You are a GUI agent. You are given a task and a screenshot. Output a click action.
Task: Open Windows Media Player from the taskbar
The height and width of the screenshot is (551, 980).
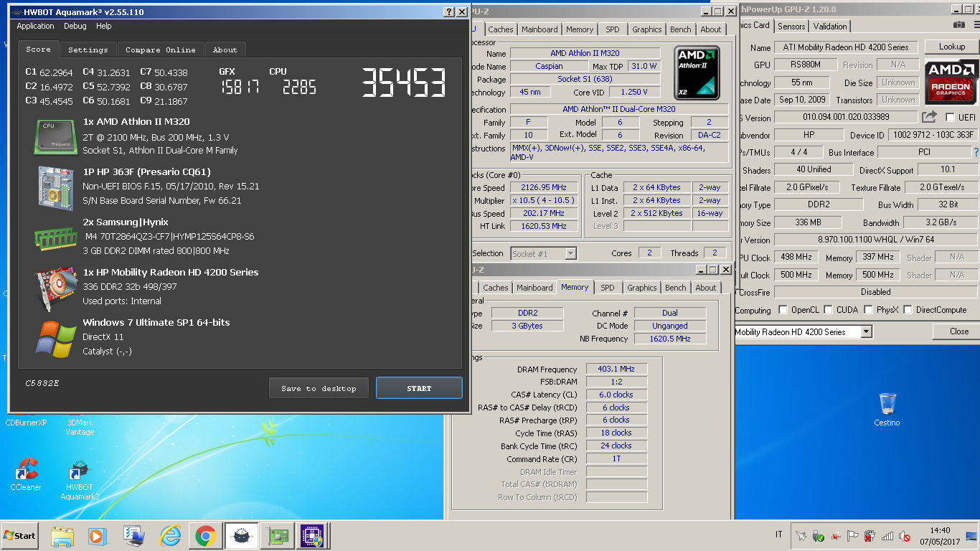point(97,536)
